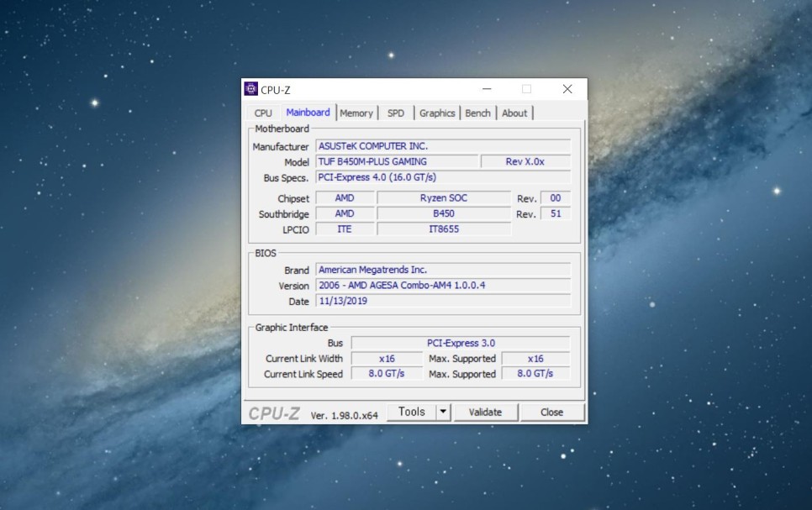
Task: Switch to the Bench tab
Action: click(477, 113)
